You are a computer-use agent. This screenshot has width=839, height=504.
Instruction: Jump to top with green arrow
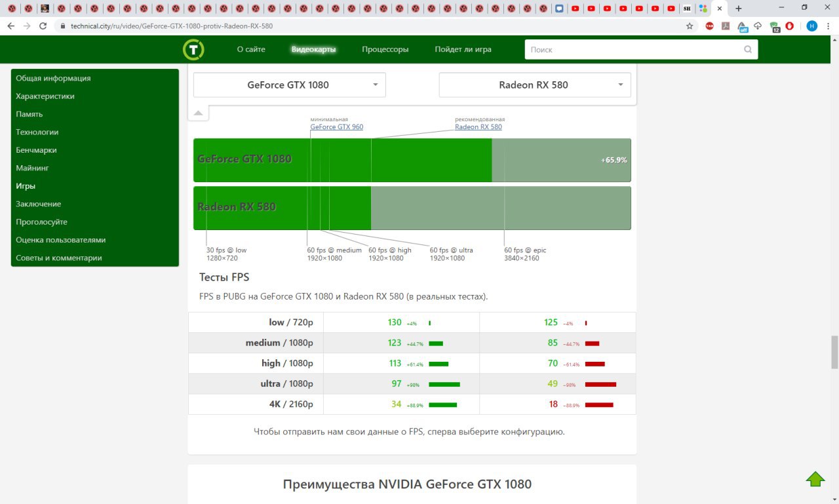tap(815, 479)
